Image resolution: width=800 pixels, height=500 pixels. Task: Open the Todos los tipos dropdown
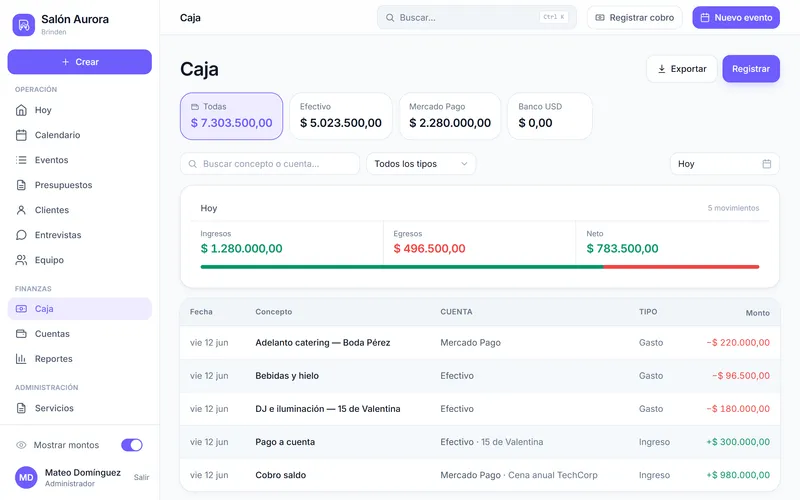[x=421, y=164]
